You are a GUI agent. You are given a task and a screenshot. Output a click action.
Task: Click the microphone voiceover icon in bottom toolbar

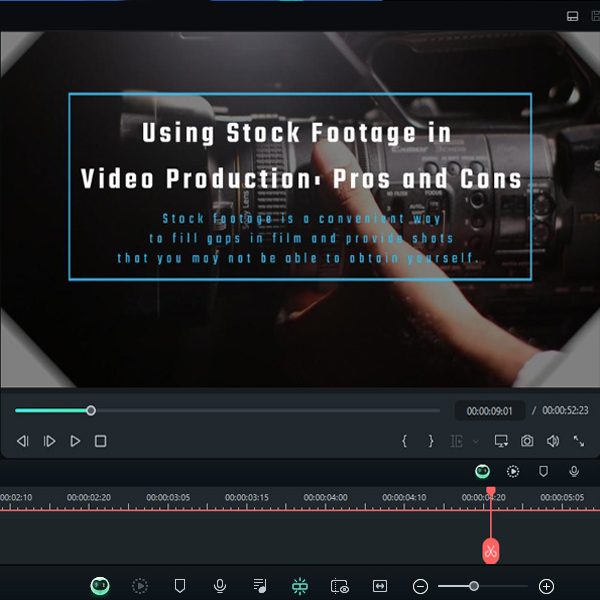(x=220, y=586)
